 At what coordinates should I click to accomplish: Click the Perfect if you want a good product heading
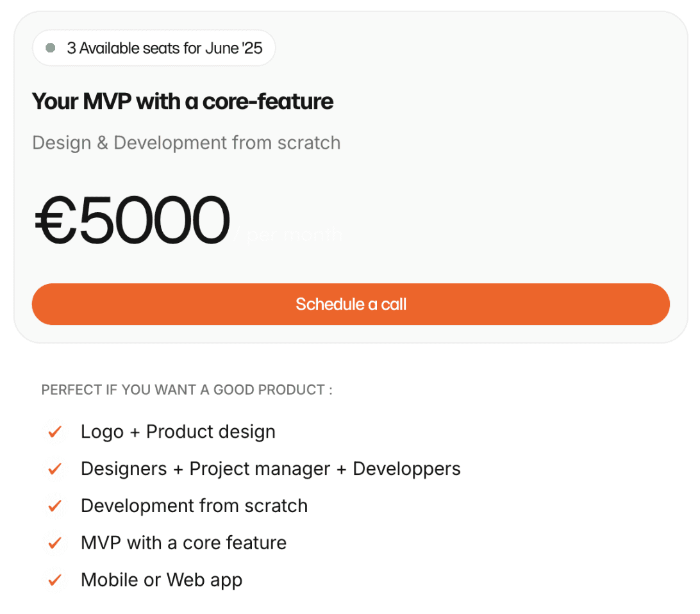point(187,390)
